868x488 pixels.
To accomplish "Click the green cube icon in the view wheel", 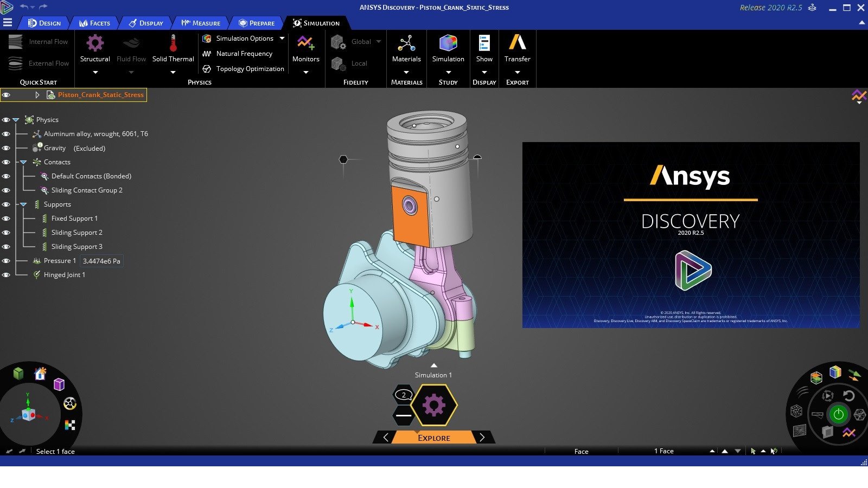I will tap(18, 373).
